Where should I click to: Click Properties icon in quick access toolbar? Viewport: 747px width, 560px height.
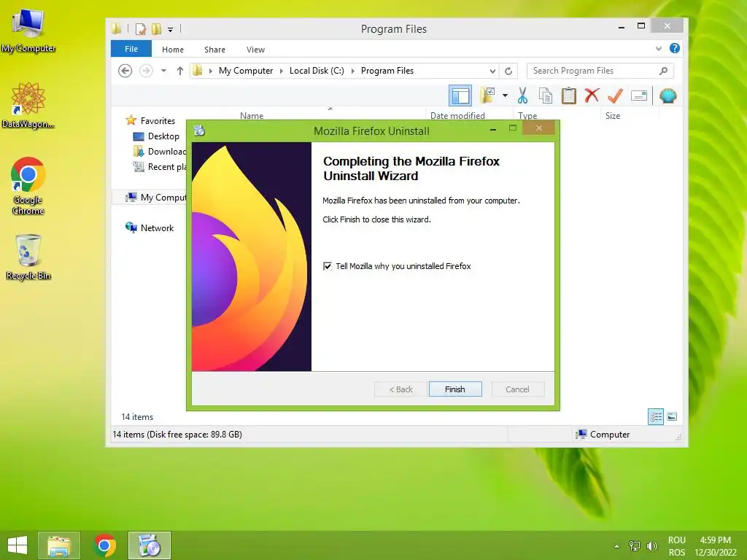point(141,29)
